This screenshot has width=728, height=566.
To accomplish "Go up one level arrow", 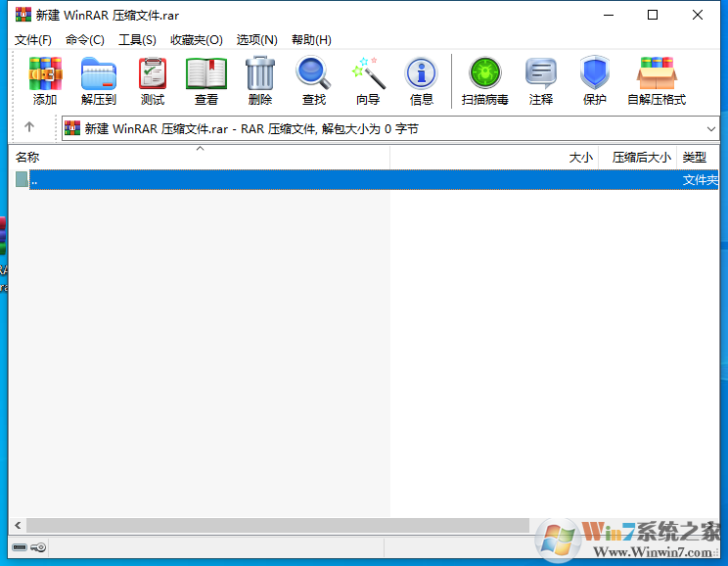I will pyautogui.click(x=29, y=127).
